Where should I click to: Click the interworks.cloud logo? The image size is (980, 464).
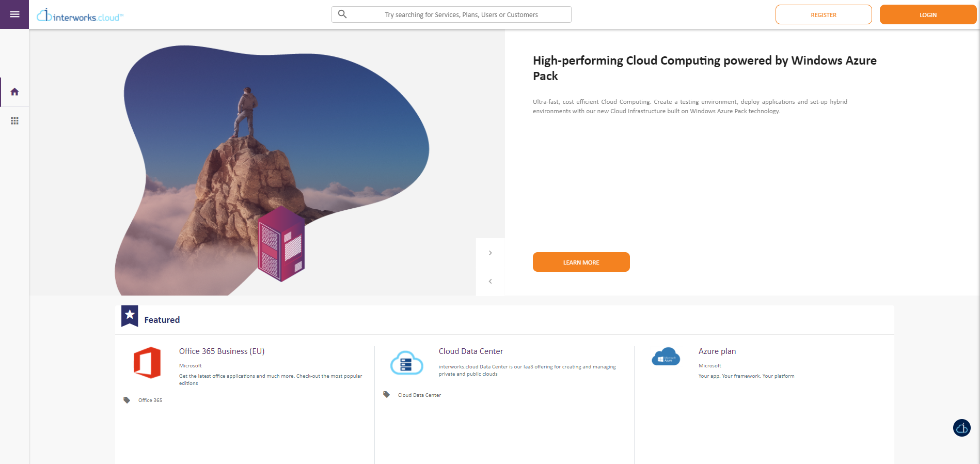pos(80,15)
